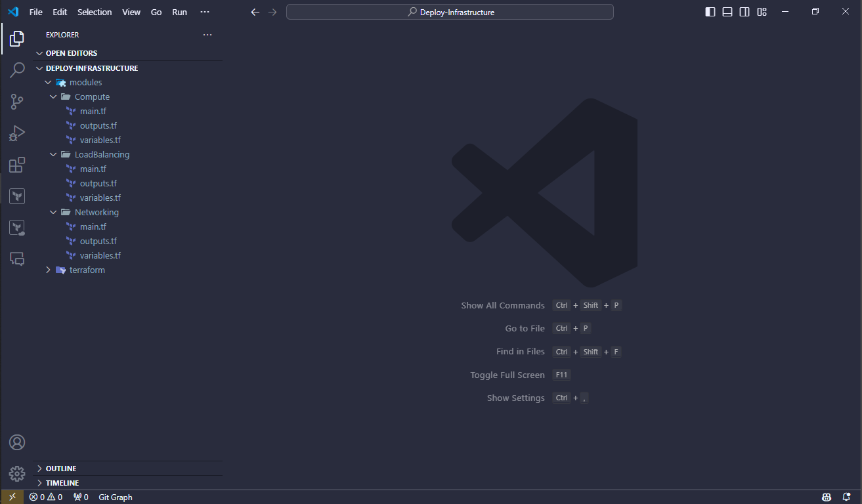Click the VS Code logo icon in the title bar
Viewport: 862px width, 504px height.
pyautogui.click(x=13, y=12)
